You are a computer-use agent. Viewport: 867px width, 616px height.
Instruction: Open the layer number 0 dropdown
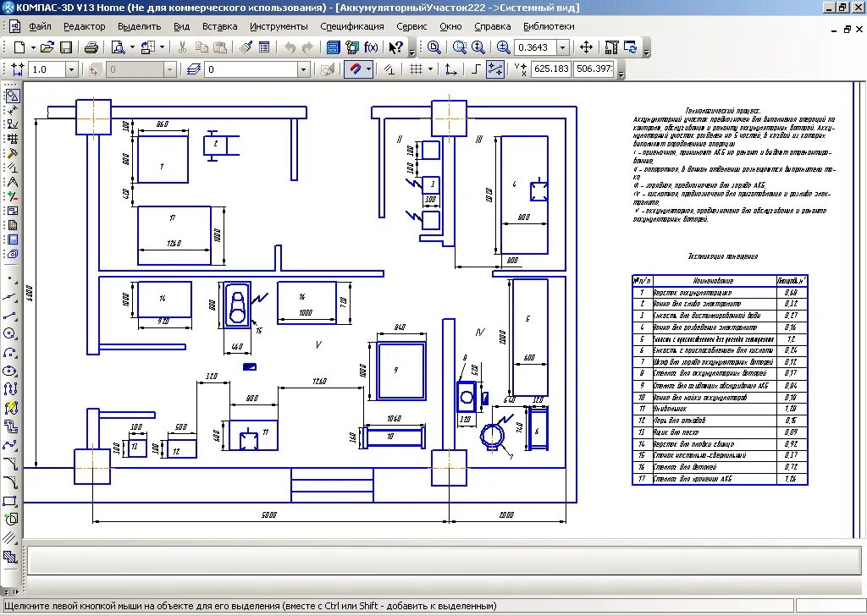(x=303, y=69)
